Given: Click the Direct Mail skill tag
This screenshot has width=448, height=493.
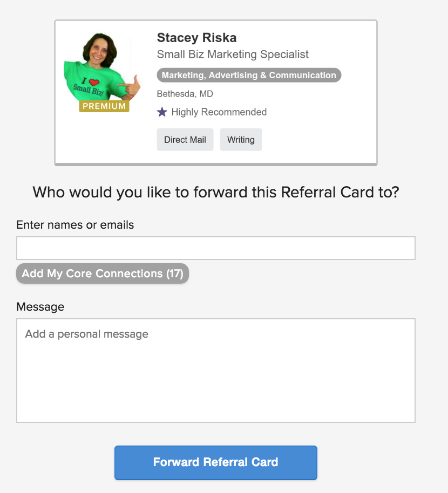Looking at the screenshot, I should click(x=185, y=139).
